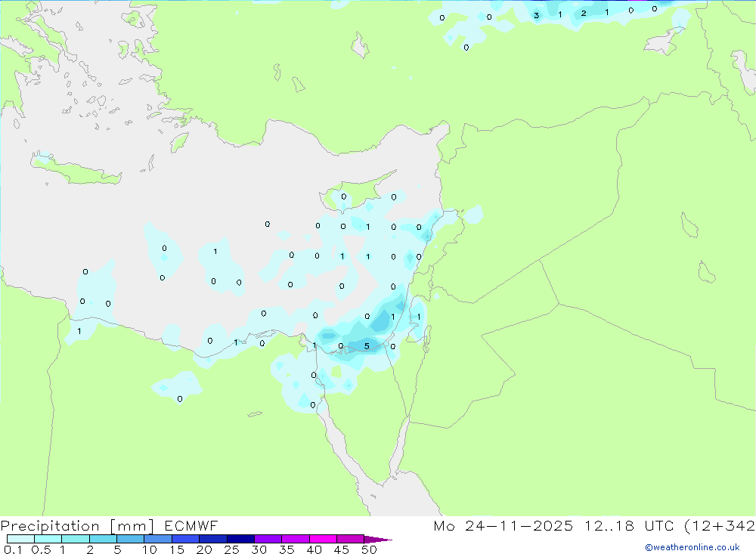Click the '40' legend scale label

[314, 549]
